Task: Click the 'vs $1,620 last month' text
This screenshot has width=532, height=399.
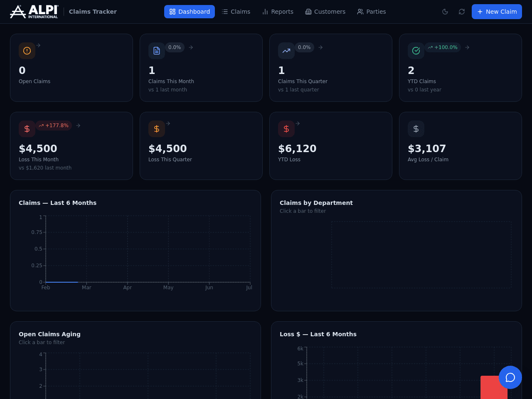Action: point(45,168)
